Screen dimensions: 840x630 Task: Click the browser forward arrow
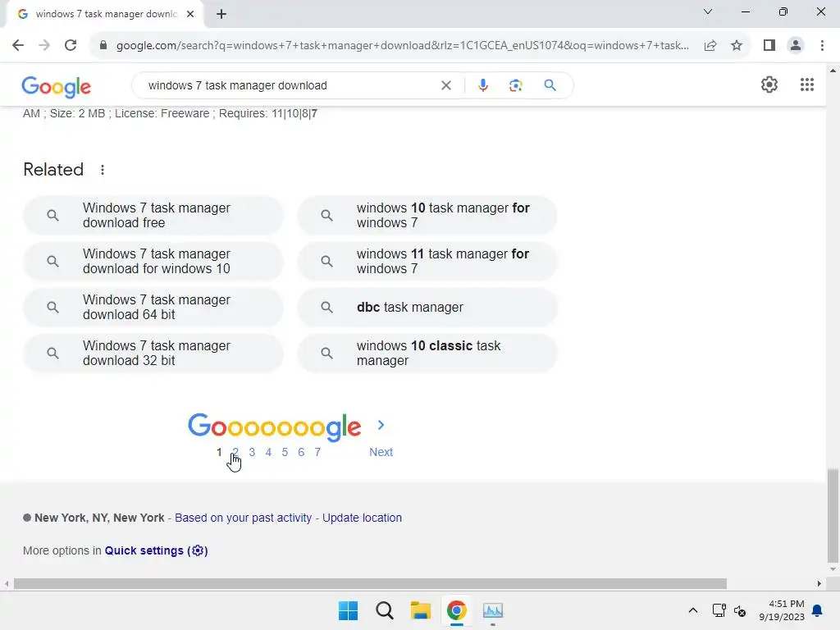pos(44,45)
